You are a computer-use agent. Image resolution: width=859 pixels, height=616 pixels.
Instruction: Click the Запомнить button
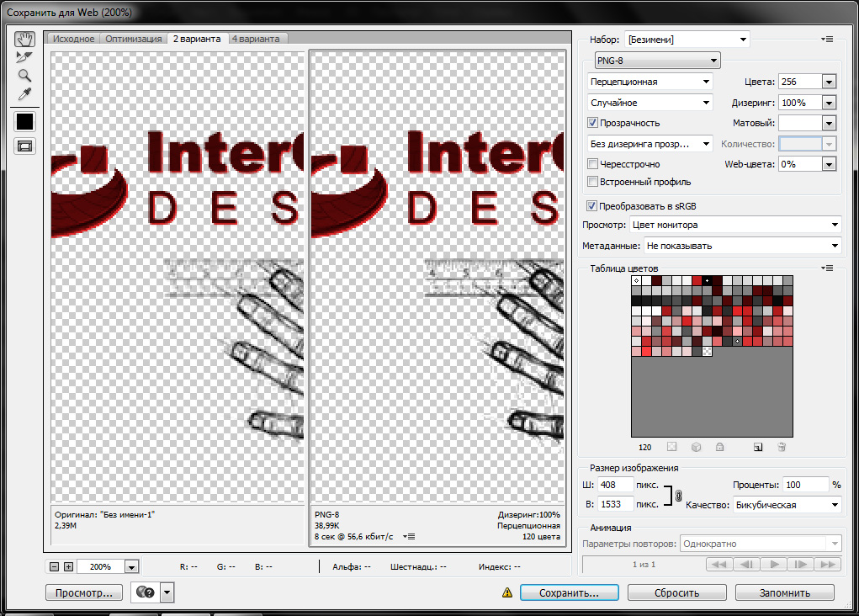pyautogui.click(x=784, y=592)
